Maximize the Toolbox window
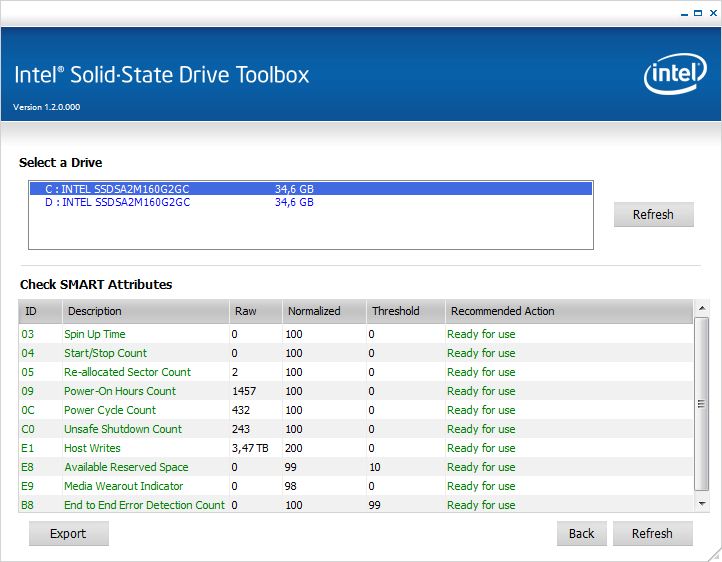 point(698,13)
